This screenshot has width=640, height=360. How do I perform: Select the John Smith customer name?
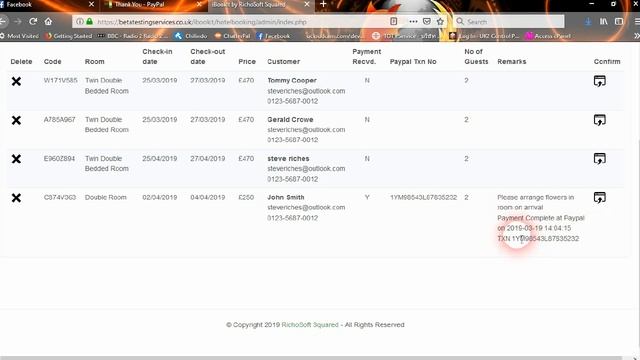tap(286, 197)
